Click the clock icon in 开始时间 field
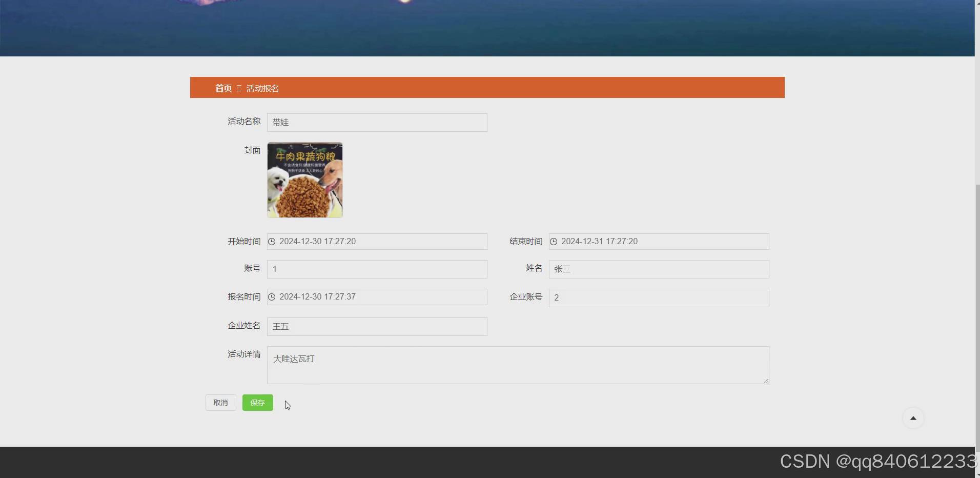 [x=272, y=242]
